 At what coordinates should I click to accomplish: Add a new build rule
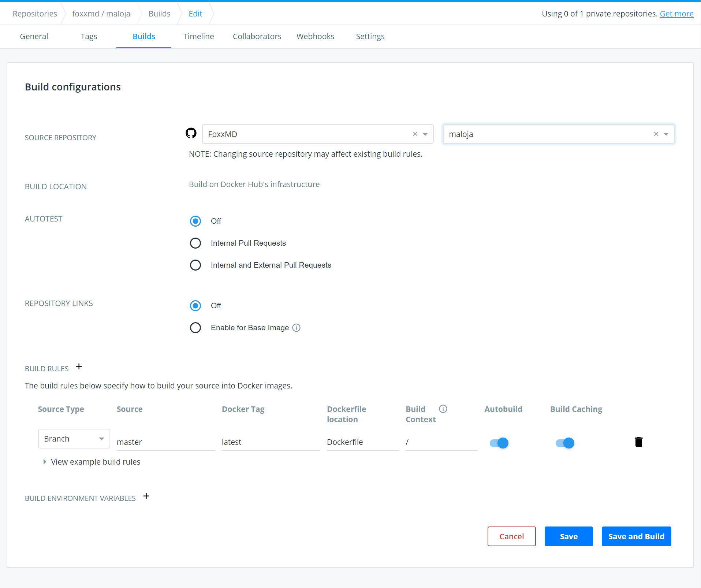point(79,366)
